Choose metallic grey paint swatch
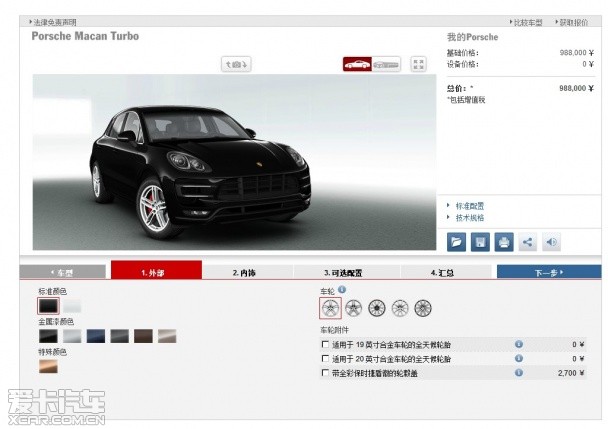This screenshot has height=429, width=608. click(119, 336)
